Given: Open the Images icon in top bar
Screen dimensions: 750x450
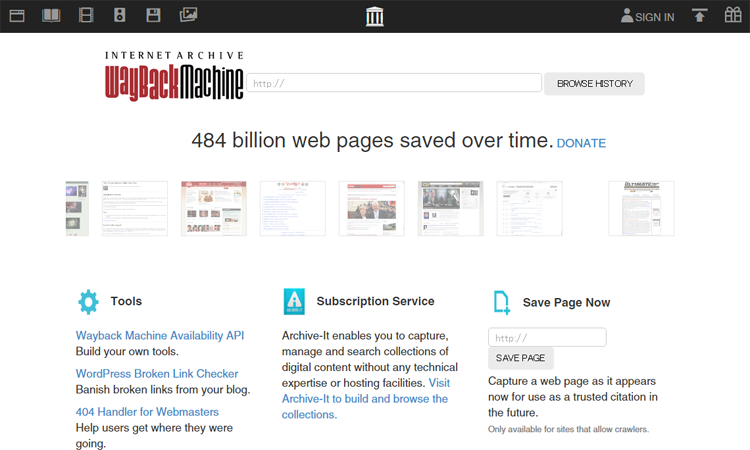Looking at the screenshot, I should (x=188, y=15).
